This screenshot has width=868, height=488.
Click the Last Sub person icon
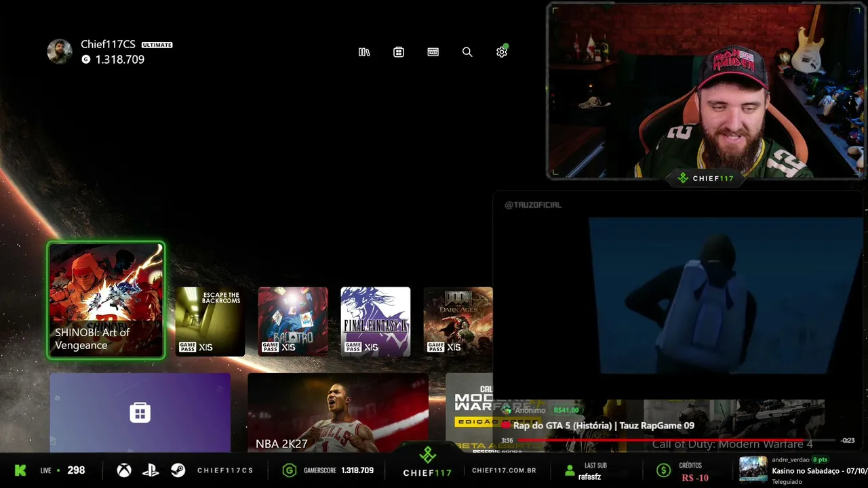click(x=570, y=470)
